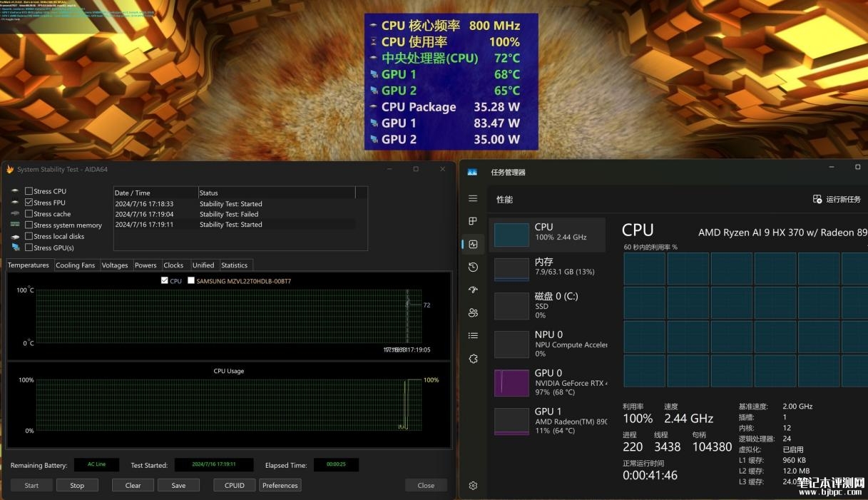
Task: Click the drive icon beside Stress local disks
Action: [15, 236]
